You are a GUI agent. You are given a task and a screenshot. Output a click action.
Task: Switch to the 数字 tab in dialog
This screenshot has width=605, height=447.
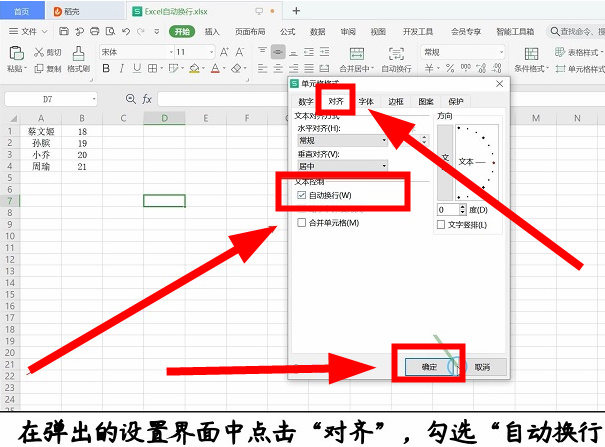[306, 101]
